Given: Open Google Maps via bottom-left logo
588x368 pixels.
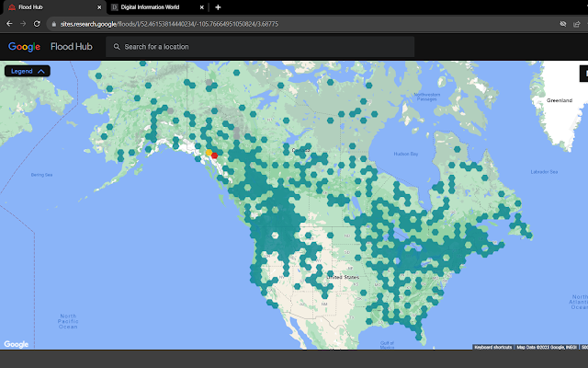Looking at the screenshot, I should (17, 344).
